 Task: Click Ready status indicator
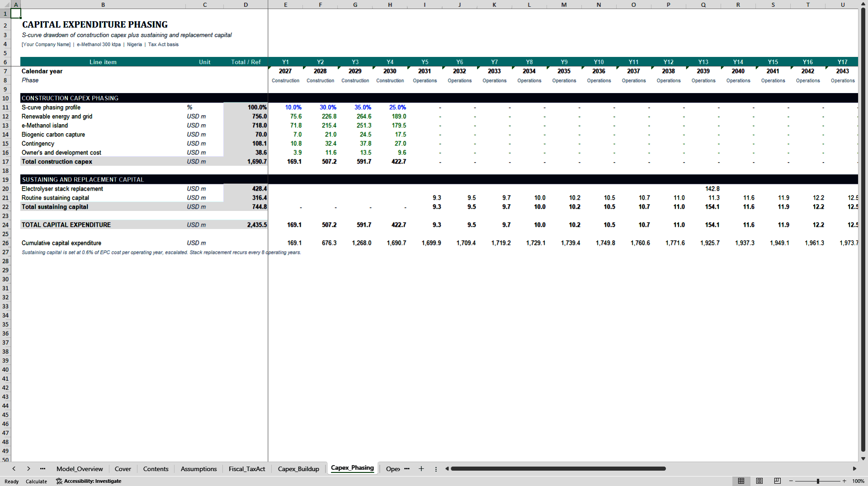tap(12, 481)
